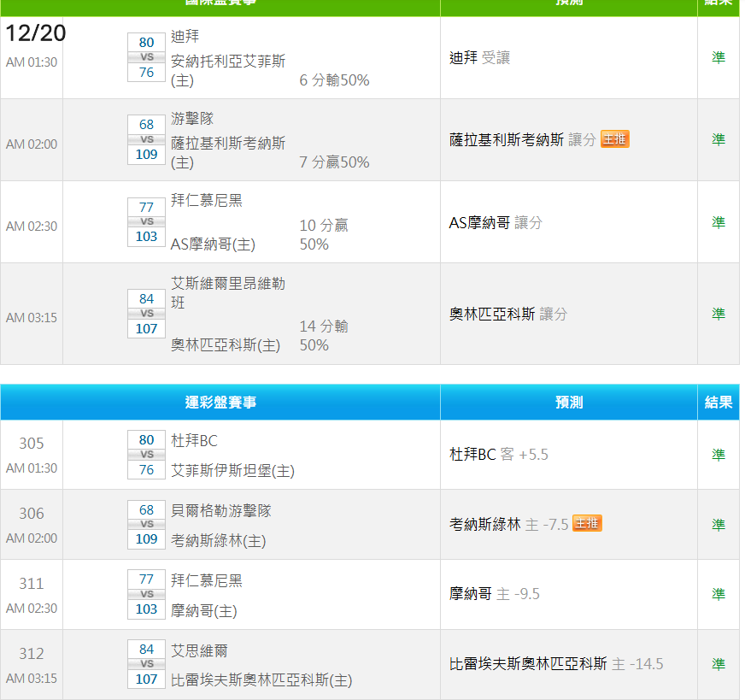The width and height of the screenshot is (745, 700).
Task: Select the 運彩盤賽事 table header
Action: tap(220, 403)
